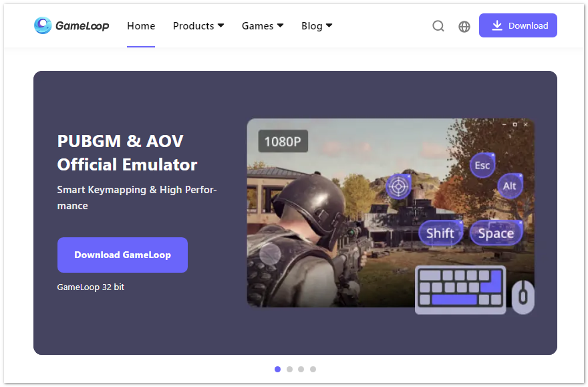Open the search icon
This screenshot has width=588, height=387.
(x=438, y=26)
